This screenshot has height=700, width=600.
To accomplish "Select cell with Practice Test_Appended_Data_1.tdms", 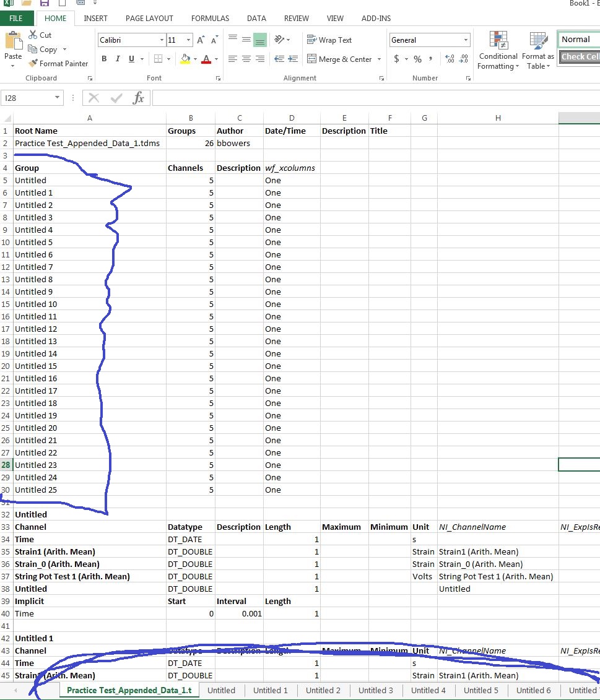I will click(x=89, y=144).
